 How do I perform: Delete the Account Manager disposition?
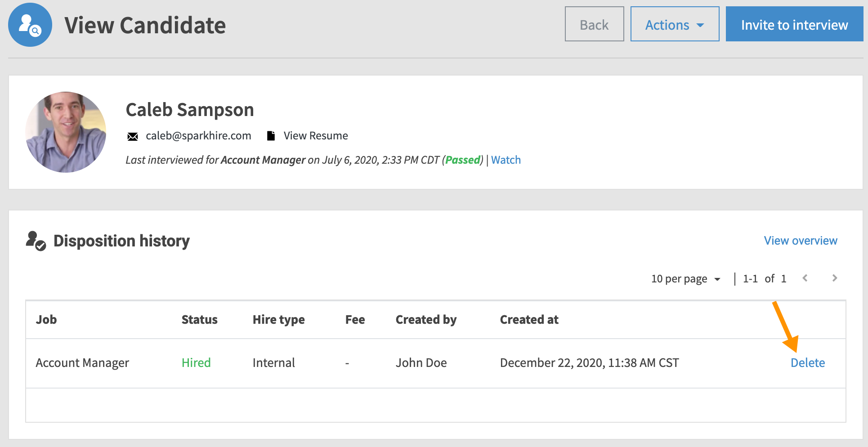click(808, 363)
